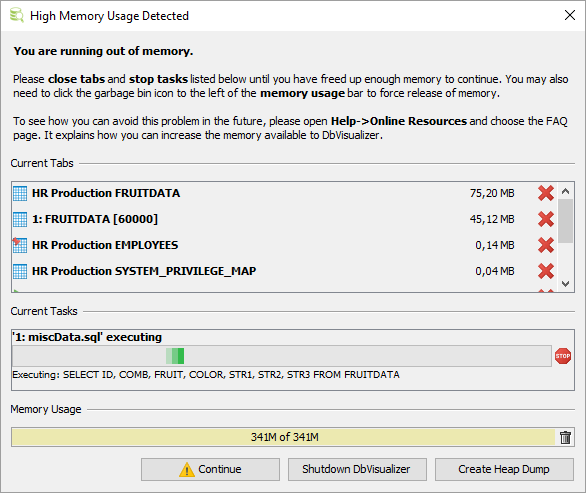586x493 pixels.
Task: Click the Executing: SELECT ID, COMB statement text
Action: coord(206,375)
